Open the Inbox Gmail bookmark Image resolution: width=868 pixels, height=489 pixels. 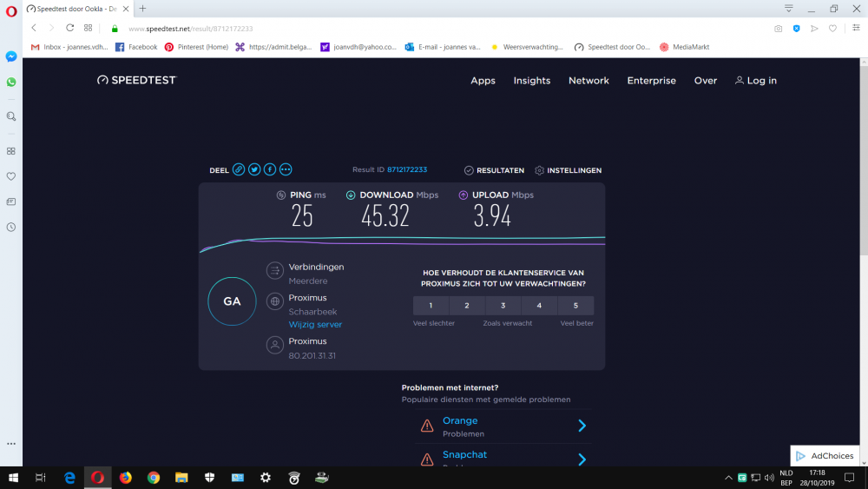(x=69, y=47)
